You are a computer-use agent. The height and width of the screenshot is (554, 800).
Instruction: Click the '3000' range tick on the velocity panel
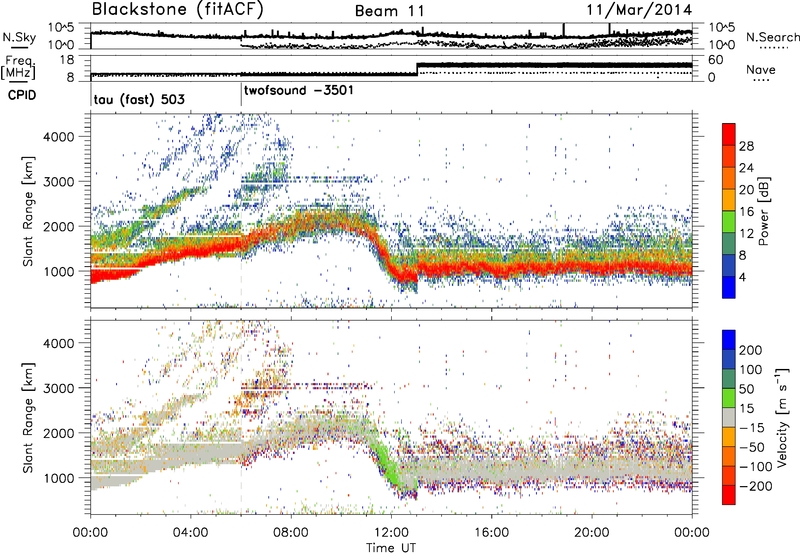pyautogui.click(x=58, y=388)
